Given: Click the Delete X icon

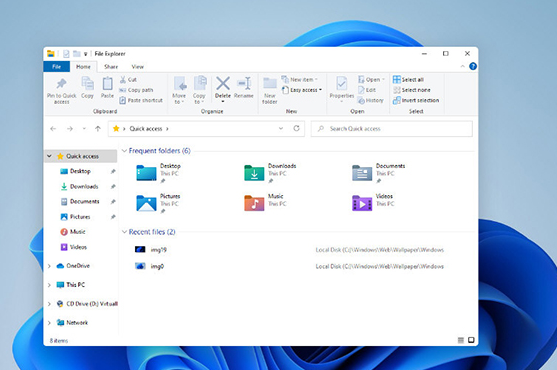Looking at the screenshot, I should (223, 83).
